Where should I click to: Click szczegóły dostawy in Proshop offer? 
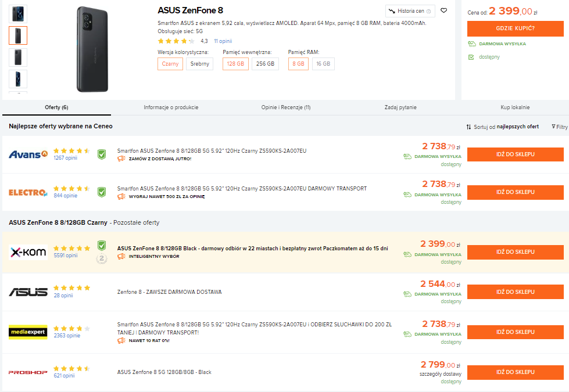(x=441, y=374)
